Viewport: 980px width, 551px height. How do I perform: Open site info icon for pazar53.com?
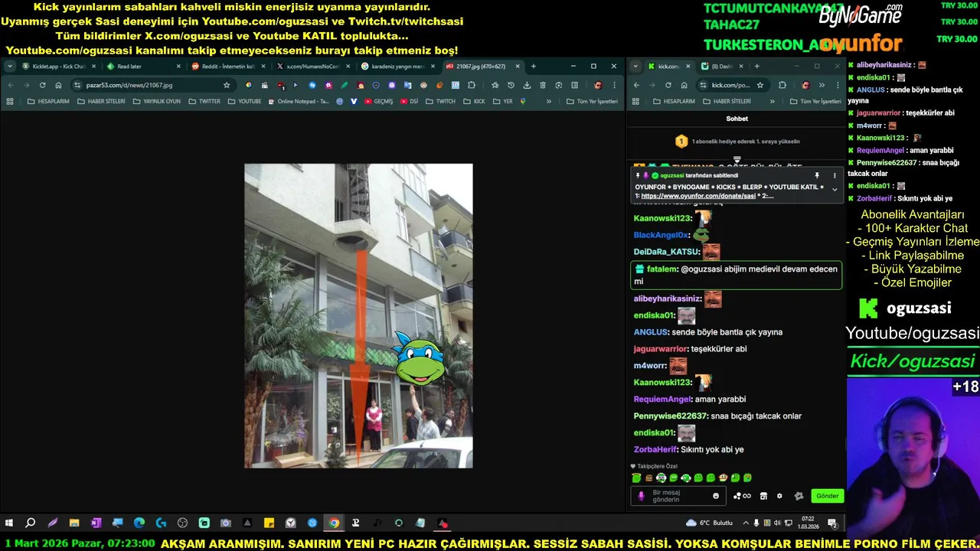pyautogui.click(x=77, y=85)
